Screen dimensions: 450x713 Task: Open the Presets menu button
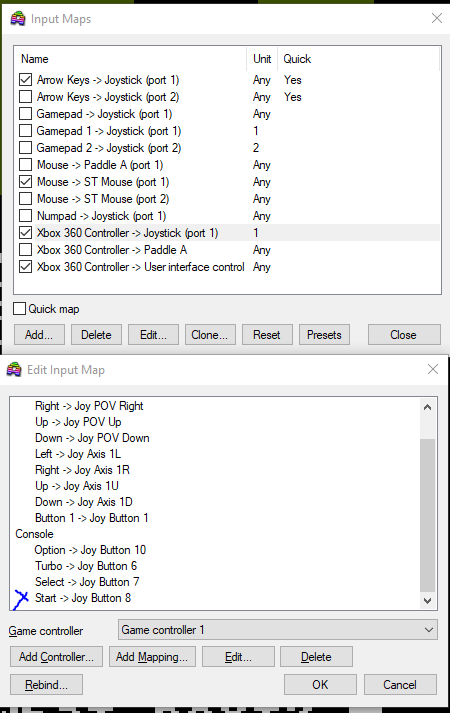[324, 335]
